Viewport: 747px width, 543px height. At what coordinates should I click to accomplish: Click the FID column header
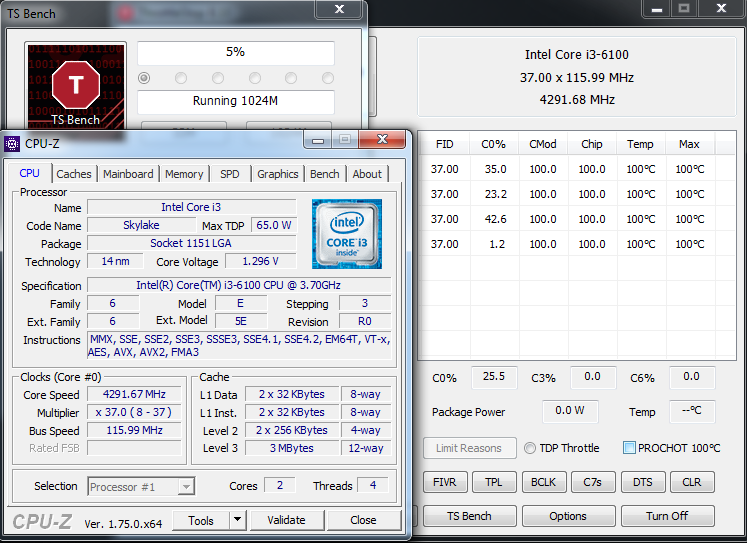[444, 144]
